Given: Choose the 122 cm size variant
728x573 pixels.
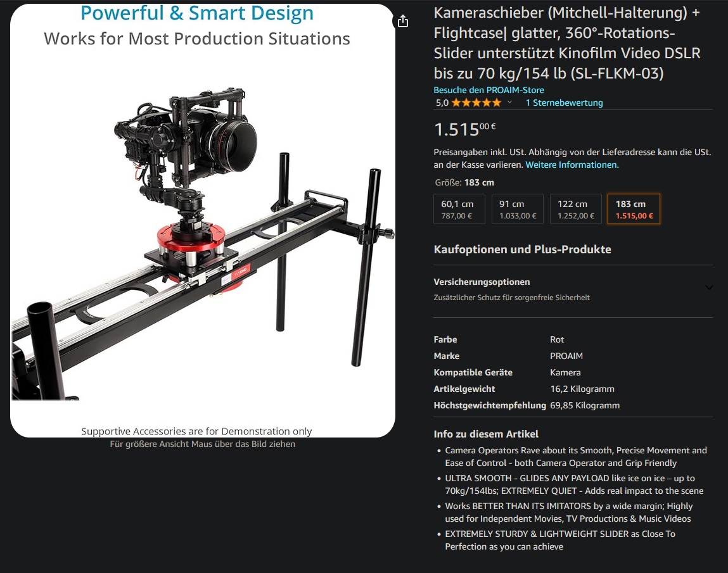Looking at the screenshot, I should (576, 209).
